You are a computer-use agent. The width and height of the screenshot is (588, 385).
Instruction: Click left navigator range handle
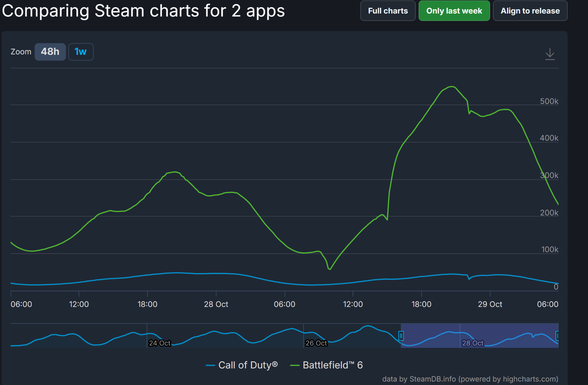click(401, 335)
